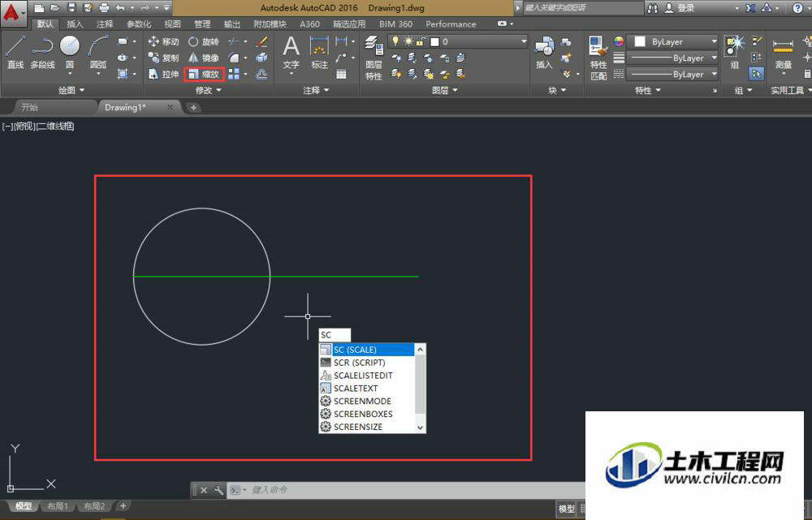
Task: Select the Text (文字) tool
Action: coord(291,52)
